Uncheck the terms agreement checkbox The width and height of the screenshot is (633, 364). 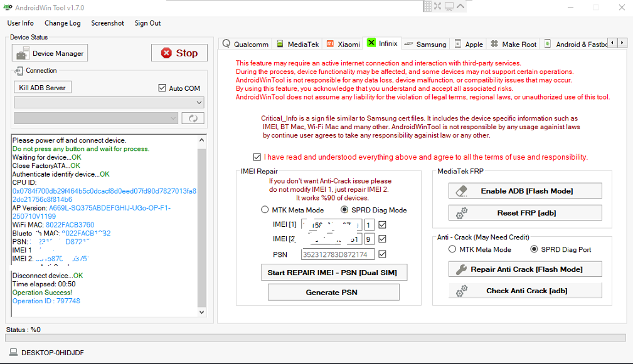coord(257,157)
